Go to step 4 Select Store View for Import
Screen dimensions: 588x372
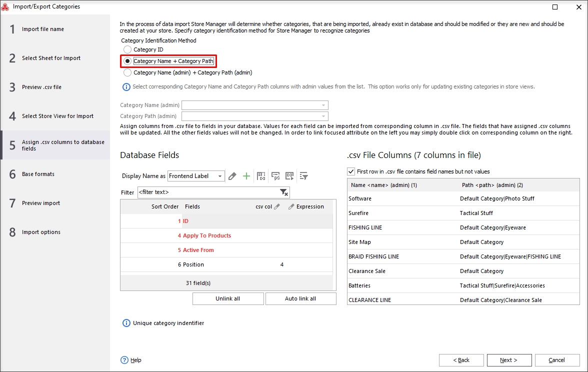pos(55,116)
